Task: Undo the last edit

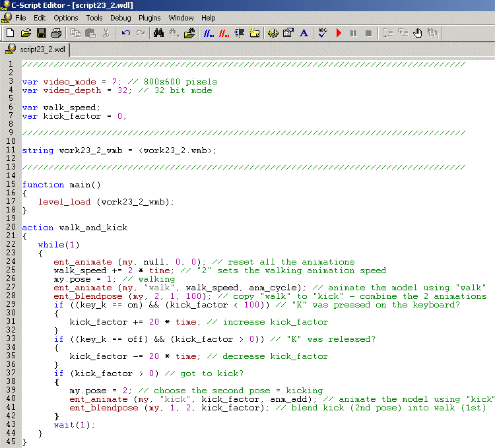Action: [126, 33]
